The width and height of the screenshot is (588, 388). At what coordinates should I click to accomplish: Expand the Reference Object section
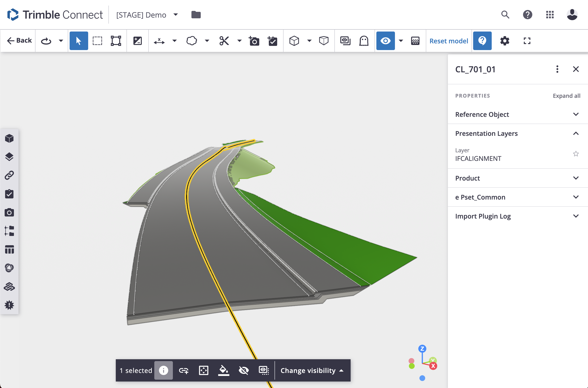(576, 114)
